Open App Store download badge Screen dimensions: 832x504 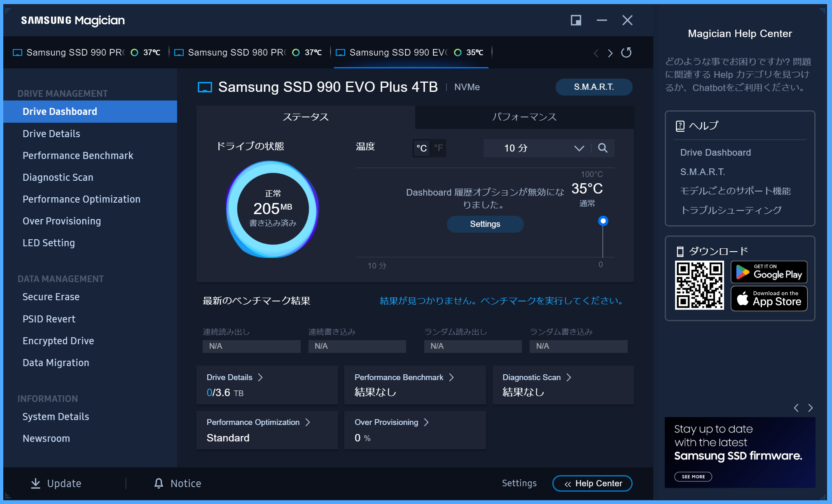[x=769, y=299]
